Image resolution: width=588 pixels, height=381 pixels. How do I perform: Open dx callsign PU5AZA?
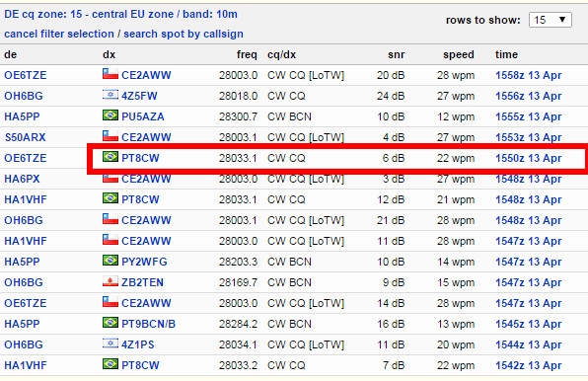(x=143, y=116)
